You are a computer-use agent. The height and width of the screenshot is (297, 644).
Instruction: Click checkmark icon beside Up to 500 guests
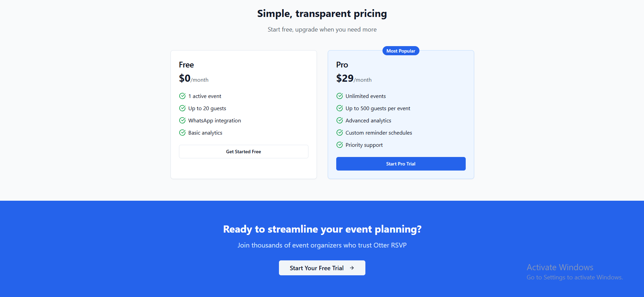click(340, 108)
